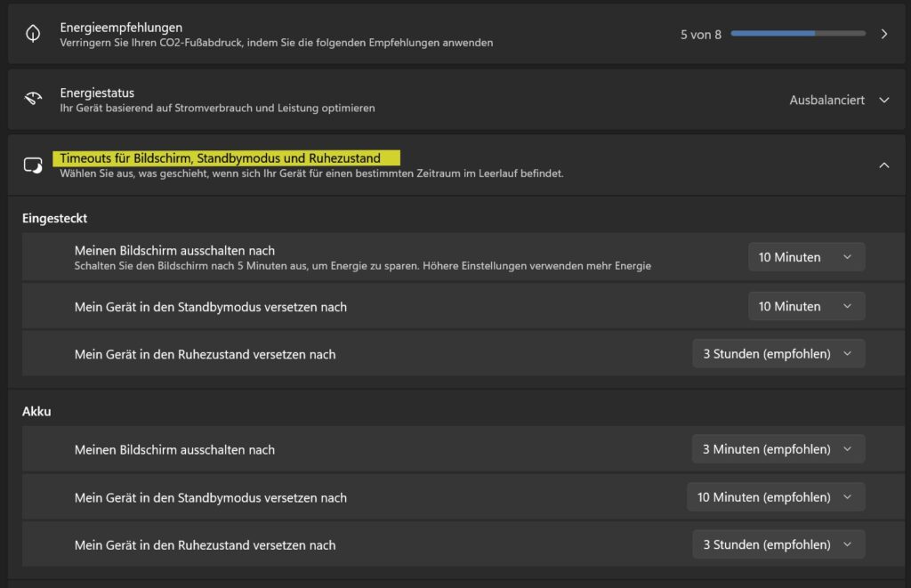Click the Energiestatus heading
The width and height of the screenshot is (911, 588).
97,93
